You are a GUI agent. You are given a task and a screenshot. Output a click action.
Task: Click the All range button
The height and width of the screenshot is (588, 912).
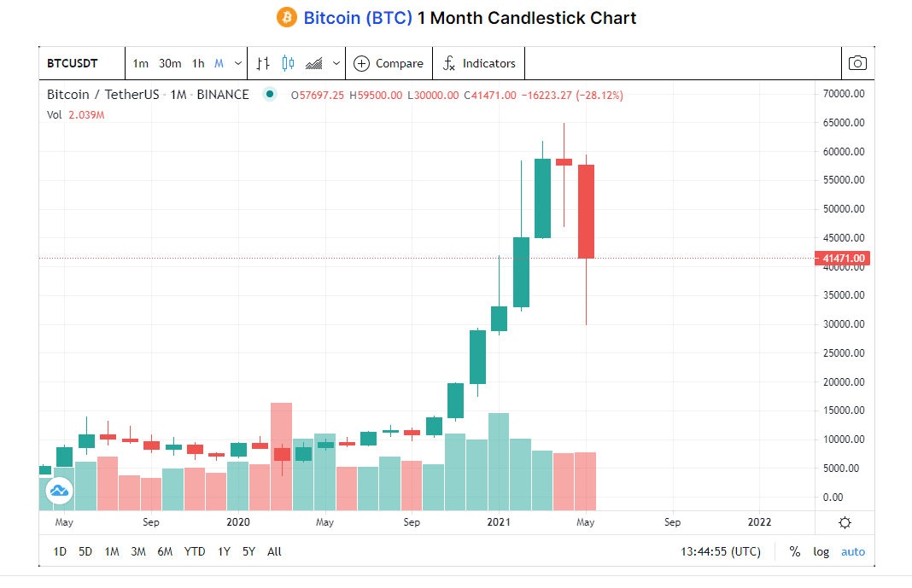point(273,551)
